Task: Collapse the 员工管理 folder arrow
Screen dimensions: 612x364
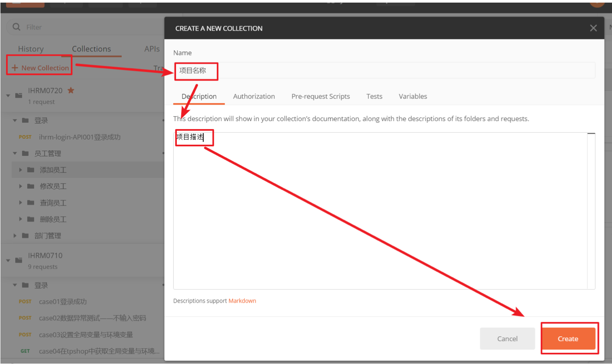Action: (x=15, y=153)
